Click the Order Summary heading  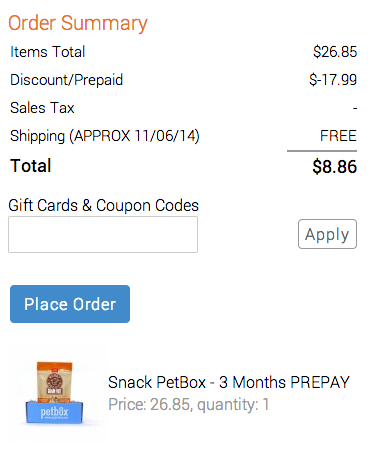tap(78, 23)
